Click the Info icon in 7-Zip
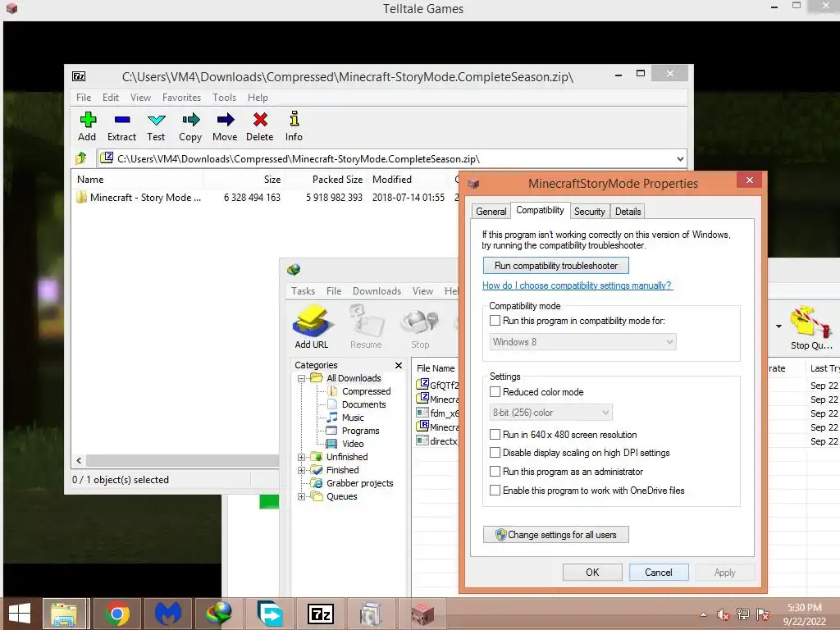 [x=294, y=118]
